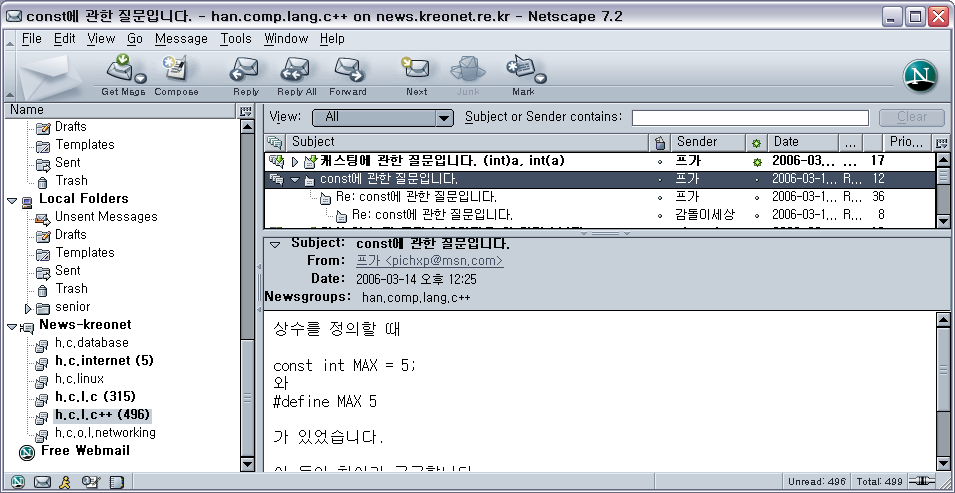This screenshot has height=493, width=955.
Task: Open first Re: const reply by 프가
Action: [416, 197]
